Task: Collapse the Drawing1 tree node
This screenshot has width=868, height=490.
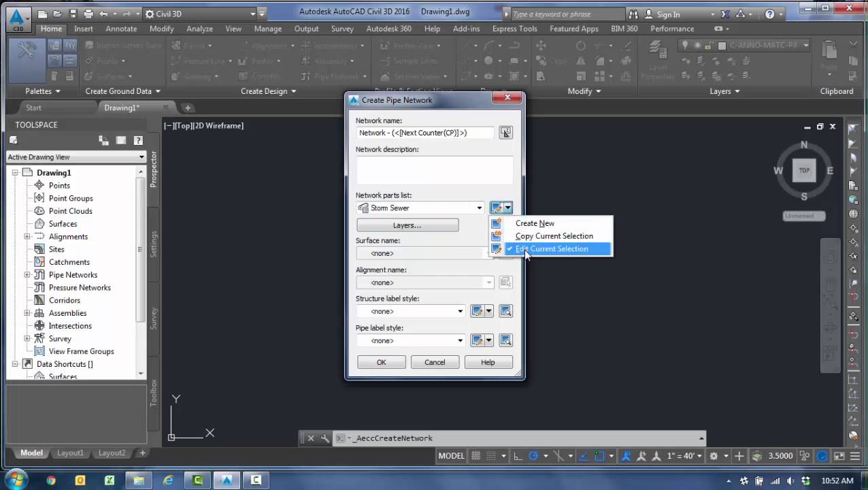Action: pos(15,173)
